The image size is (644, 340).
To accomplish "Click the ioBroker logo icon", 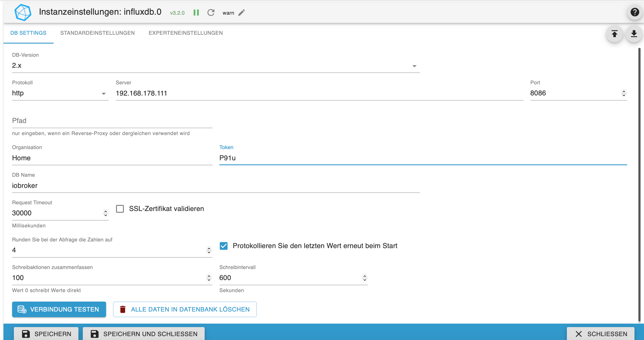I will click(23, 12).
